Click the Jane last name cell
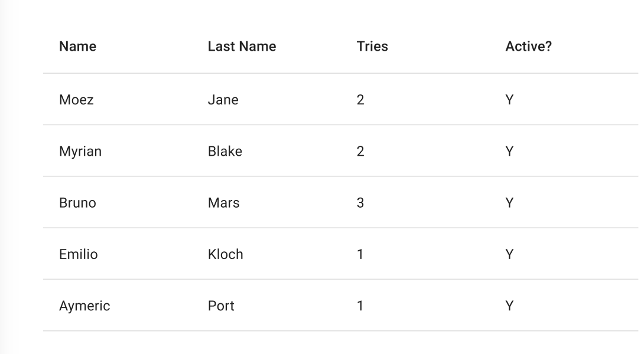 223,100
